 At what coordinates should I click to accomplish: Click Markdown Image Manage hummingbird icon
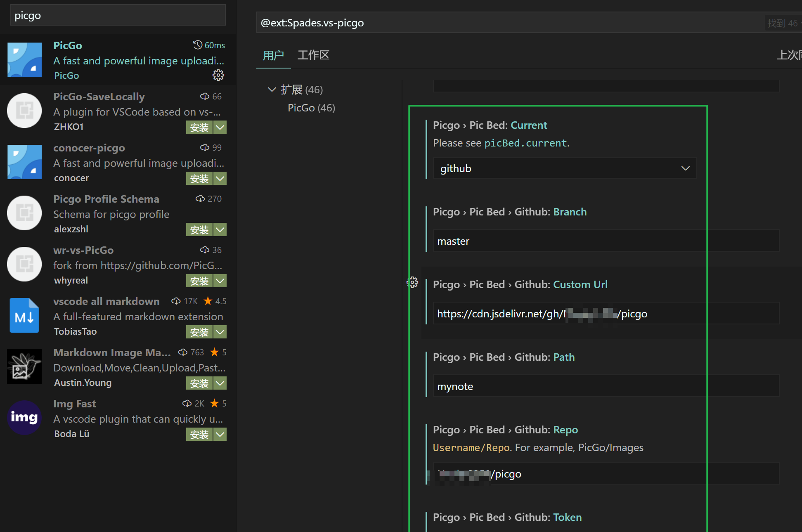(24, 366)
